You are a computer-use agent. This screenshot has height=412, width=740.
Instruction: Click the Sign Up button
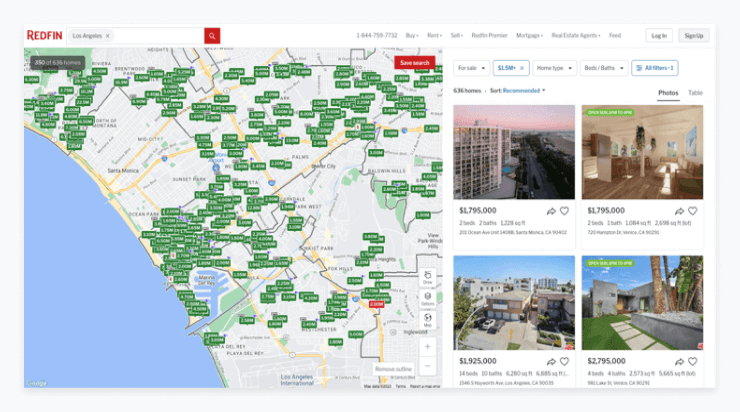[693, 36]
